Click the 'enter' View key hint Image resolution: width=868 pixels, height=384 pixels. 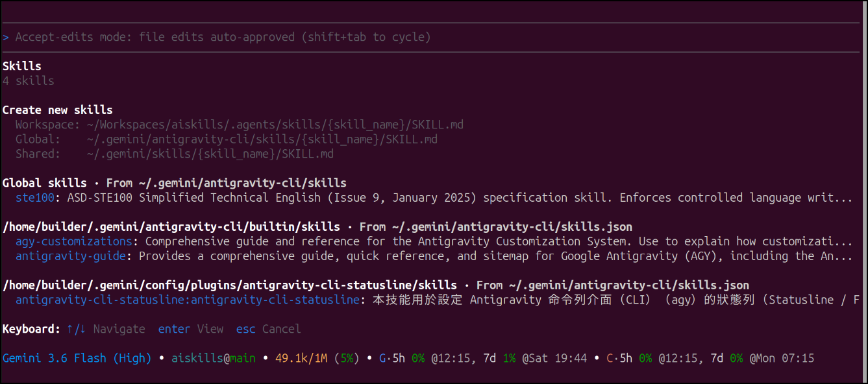[x=191, y=329]
